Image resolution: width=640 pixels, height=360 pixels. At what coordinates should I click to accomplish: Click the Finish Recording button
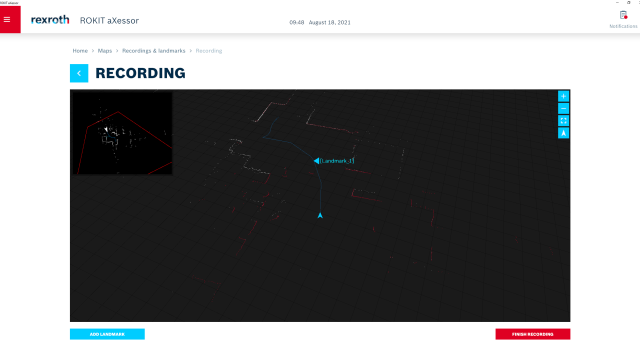point(533,334)
